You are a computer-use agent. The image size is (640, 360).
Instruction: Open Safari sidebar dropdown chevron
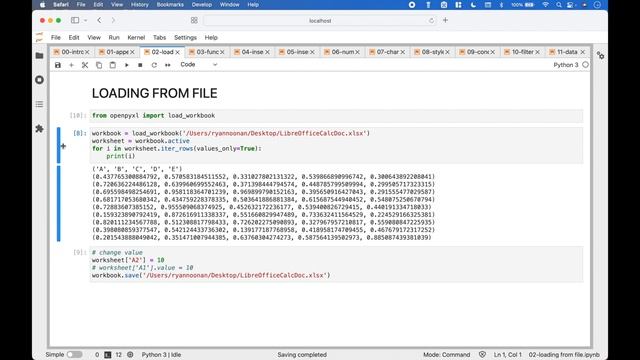(x=85, y=20)
